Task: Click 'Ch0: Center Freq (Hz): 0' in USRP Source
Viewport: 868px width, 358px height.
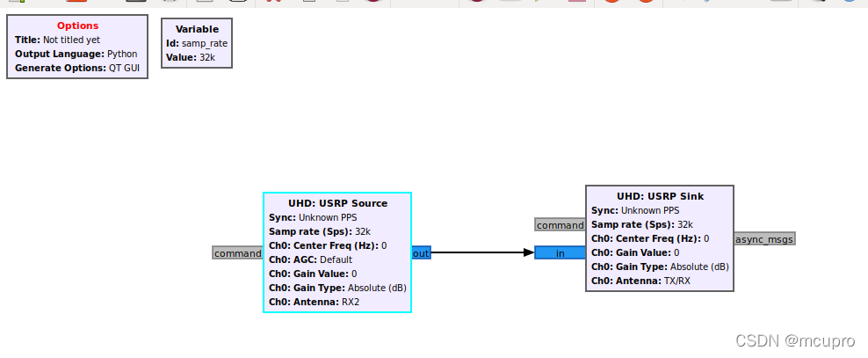Action: (328, 245)
